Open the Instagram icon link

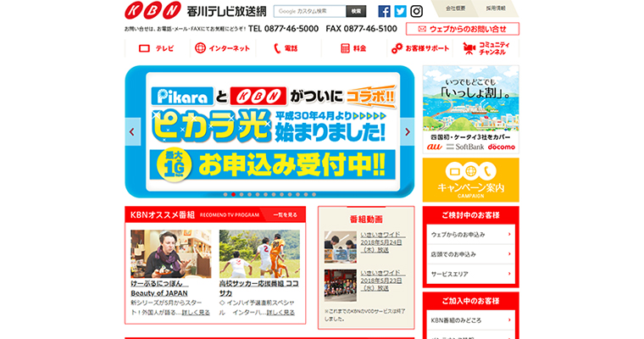coord(416,11)
